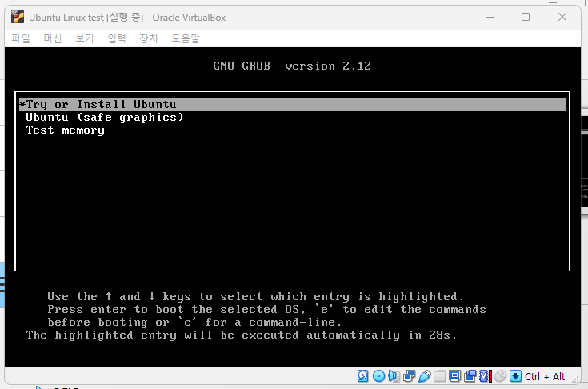This screenshot has height=389, width=588.
Task: Open the 입력 menu
Action: (x=117, y=38)
